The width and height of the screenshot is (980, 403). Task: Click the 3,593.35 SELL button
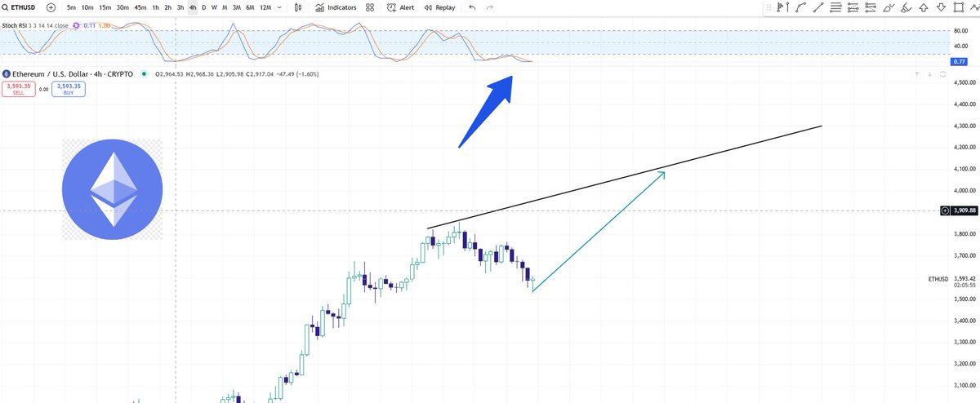click(x=20, y=89)
